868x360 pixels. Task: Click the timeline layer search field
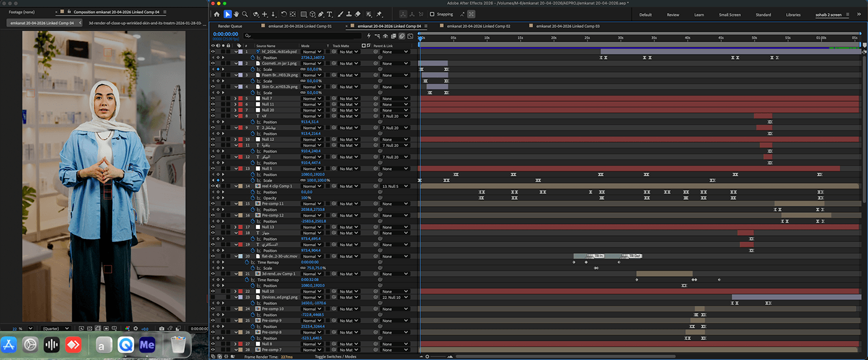[x=303, y=36]
